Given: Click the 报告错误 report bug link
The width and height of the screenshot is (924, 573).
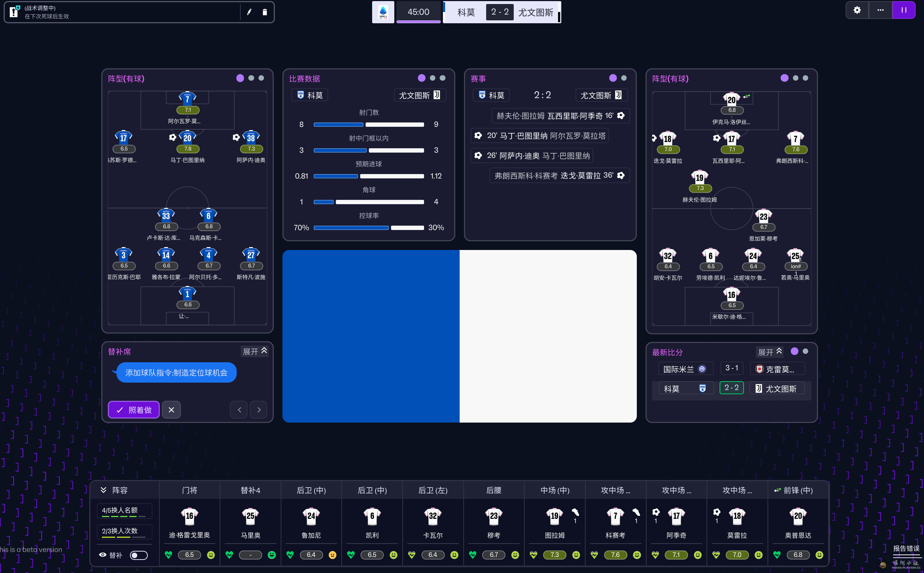Looking at the screenshot, I should tap(906, 548).
